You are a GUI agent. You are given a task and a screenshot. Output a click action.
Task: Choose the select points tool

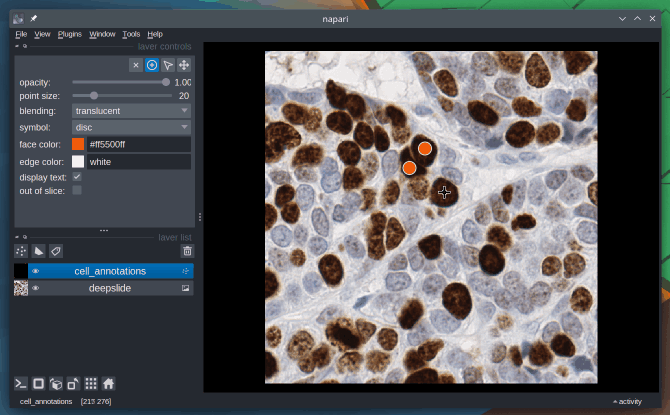pos(168,65)
